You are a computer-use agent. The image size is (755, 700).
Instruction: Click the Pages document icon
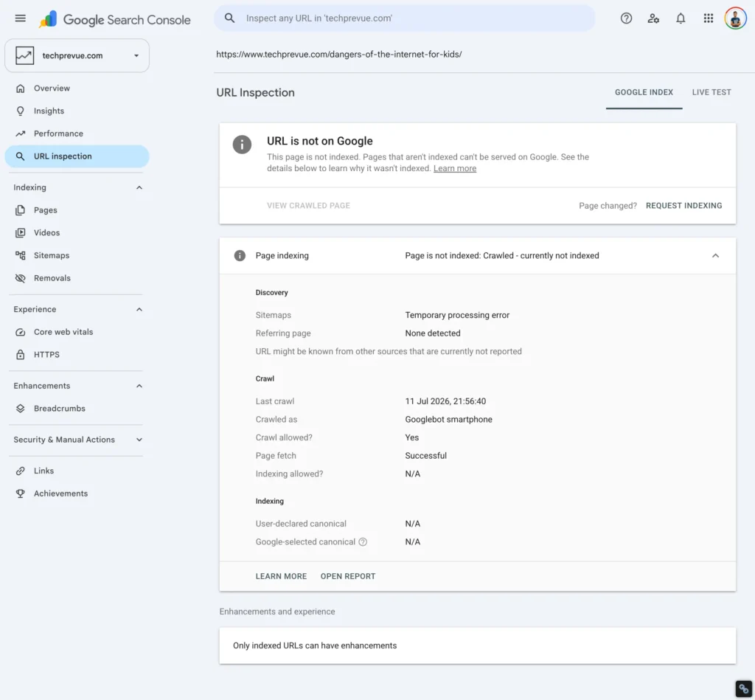(20, 210)
